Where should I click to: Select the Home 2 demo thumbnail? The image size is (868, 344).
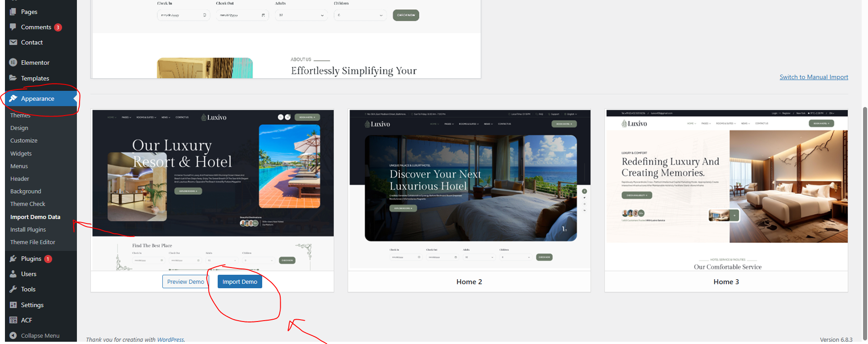[469, 190]
